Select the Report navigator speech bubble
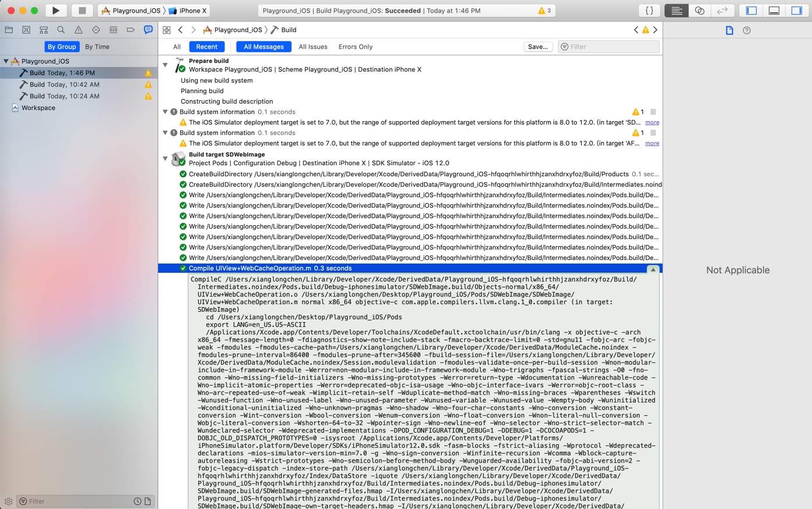 point(148,30)
